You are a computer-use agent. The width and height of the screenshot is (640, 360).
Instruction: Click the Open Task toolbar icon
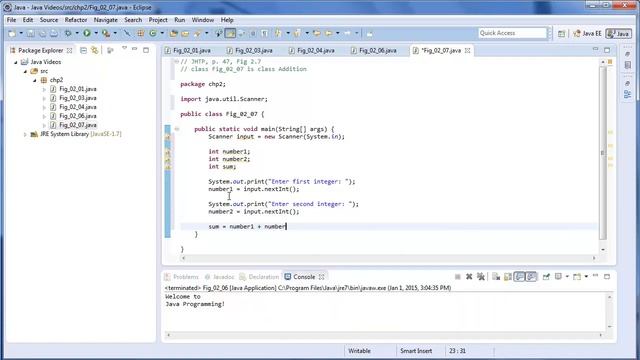coord(185,33)
